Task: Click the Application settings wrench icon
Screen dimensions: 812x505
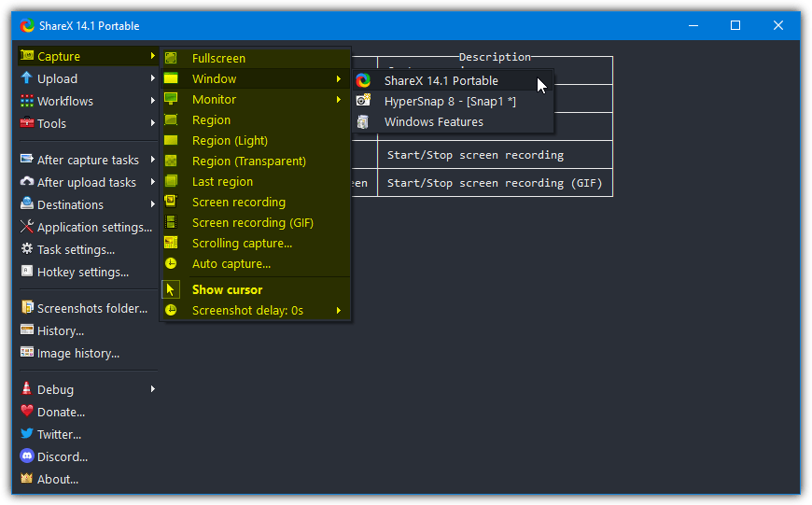Action: click(x=27, y=226)
